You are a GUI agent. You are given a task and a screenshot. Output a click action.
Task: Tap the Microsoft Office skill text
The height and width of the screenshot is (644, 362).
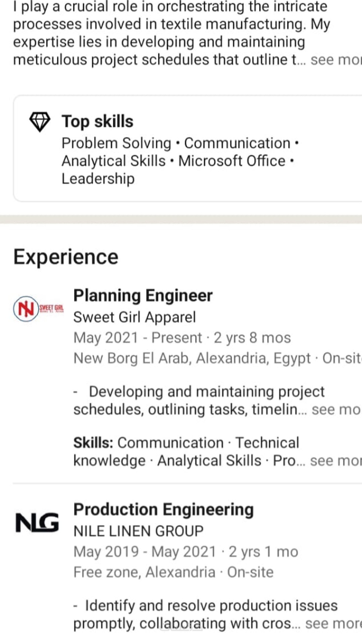click(x=232, y=161)
